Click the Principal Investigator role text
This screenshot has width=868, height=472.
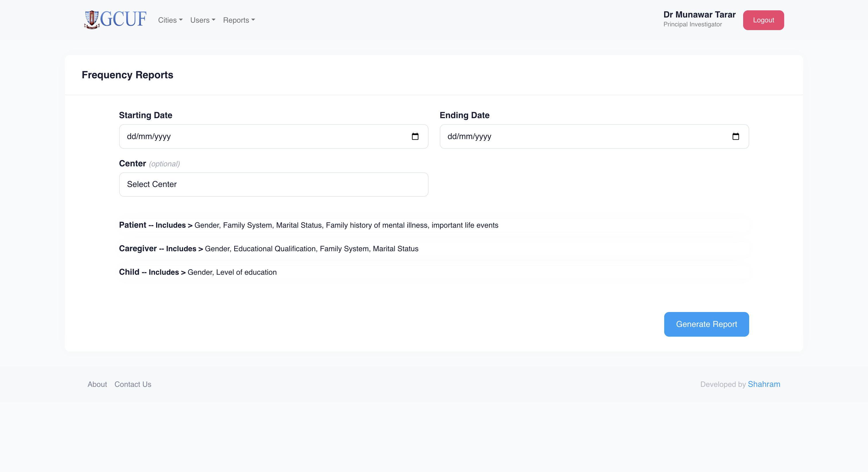692,24
